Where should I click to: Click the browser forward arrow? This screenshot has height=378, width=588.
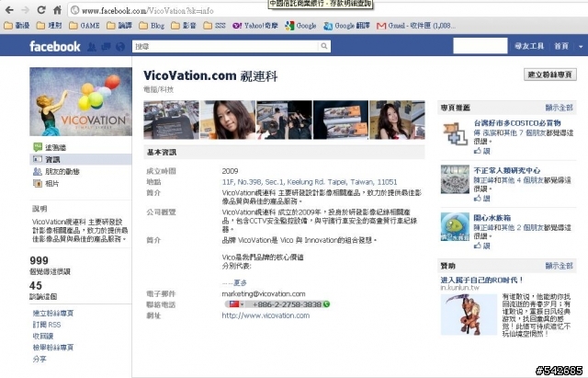(x=25, y=10)
